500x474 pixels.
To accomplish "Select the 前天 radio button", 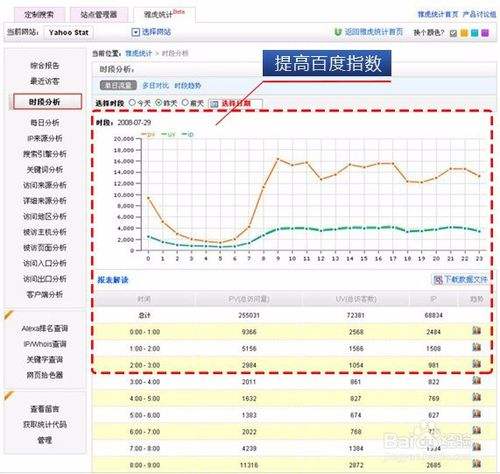I will [185, 103].
